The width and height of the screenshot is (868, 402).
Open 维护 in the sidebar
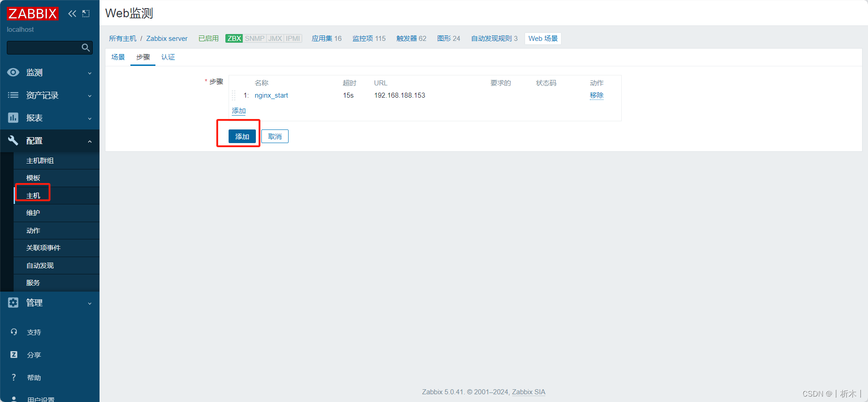tap(56, 213)
